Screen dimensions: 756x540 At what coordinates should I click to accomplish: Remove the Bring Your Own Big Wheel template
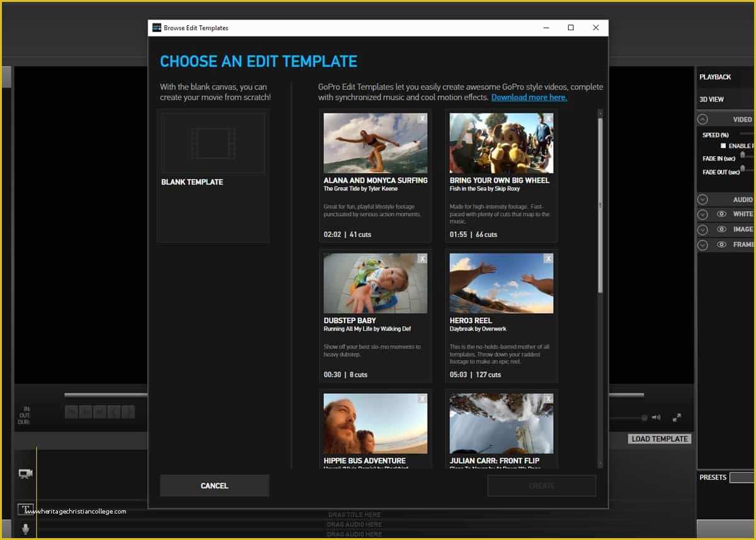coord(549,118)
